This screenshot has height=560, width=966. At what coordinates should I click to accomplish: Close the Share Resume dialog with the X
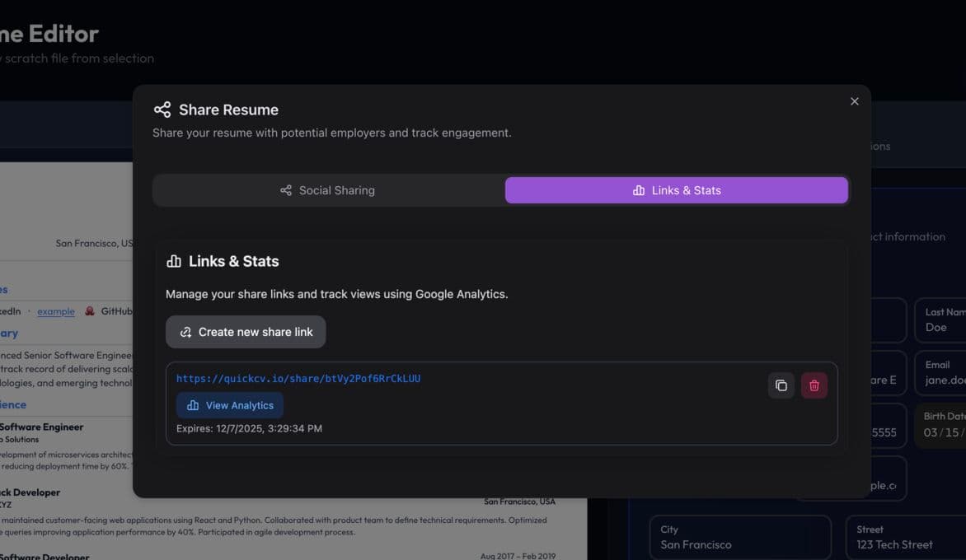coord(854,100)
